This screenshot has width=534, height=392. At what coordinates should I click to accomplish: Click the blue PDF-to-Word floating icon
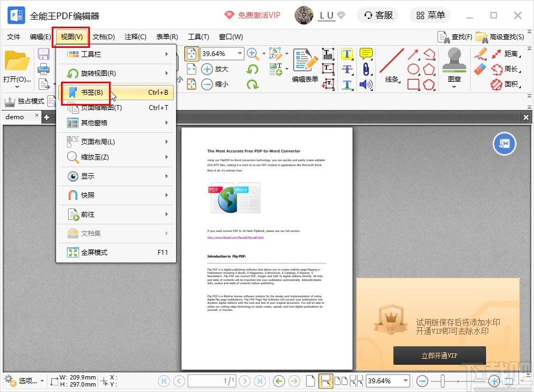click(505, 144)
